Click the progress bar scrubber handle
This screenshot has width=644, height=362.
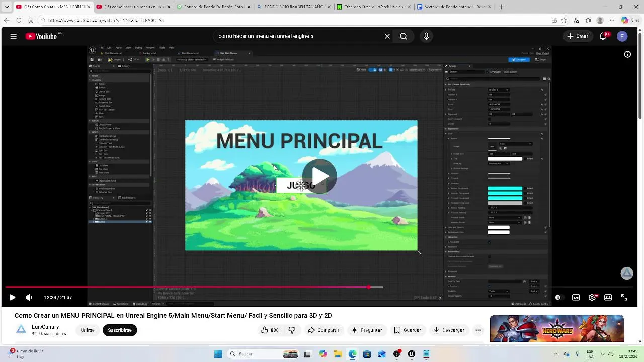[x=369, y=287]
